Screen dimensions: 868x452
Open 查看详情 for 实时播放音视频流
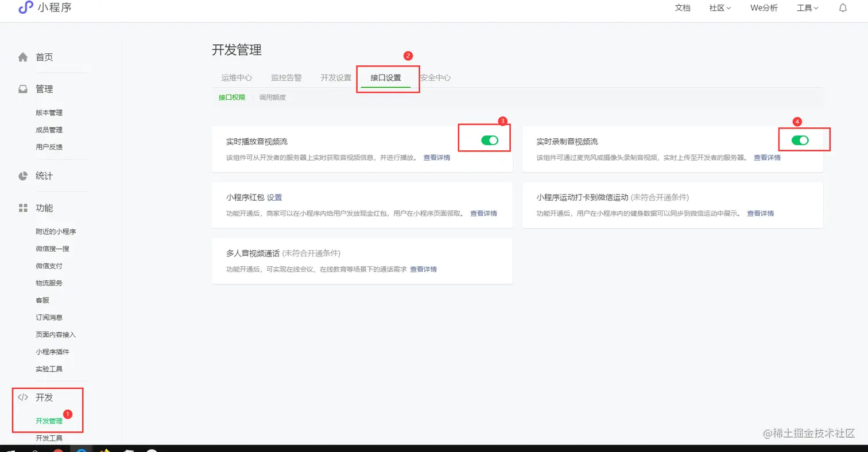coord(437,157)
